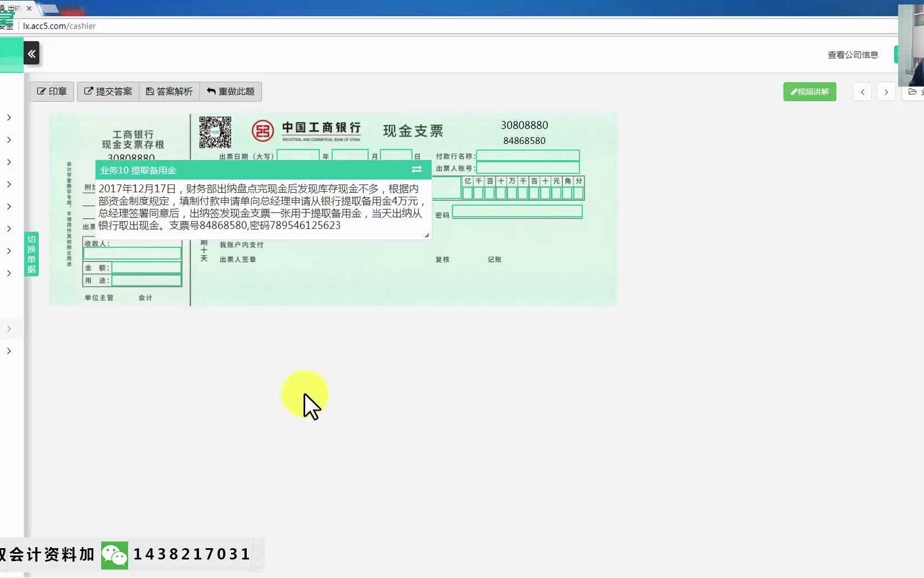This screenshot has height=578, width=924.
Task: Click the 分 amount digit box
Action: (578, 193)
